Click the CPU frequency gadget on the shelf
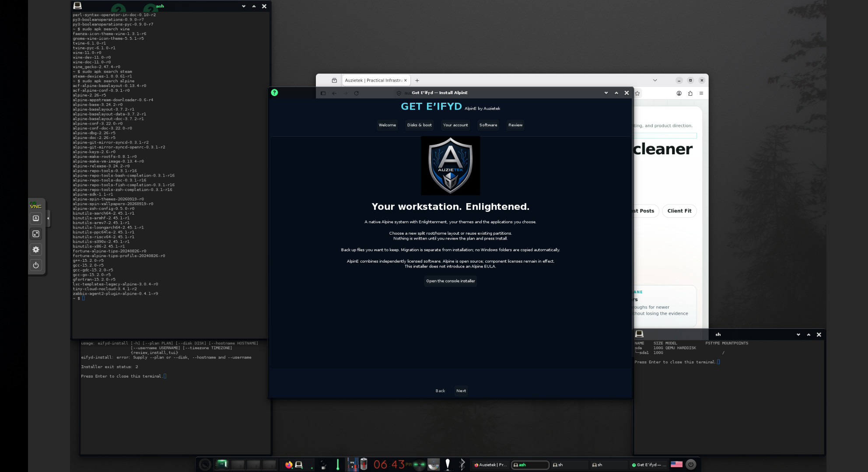Viewport: 868px width, 472px height. tap(353, 465)
